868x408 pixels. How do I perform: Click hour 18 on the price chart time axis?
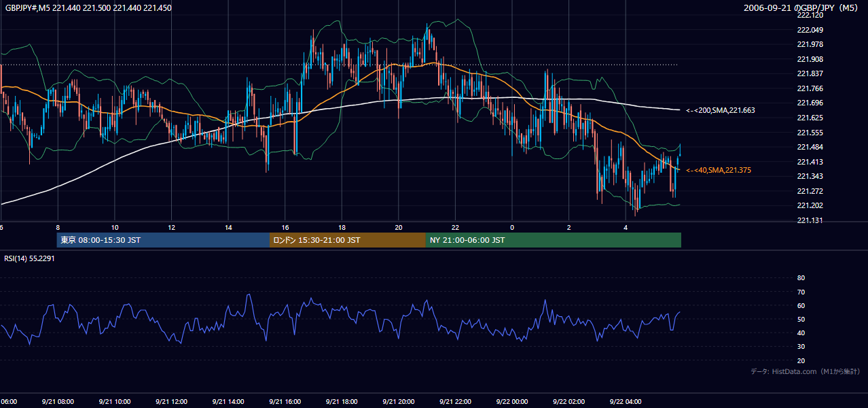(x=342, y=227)
